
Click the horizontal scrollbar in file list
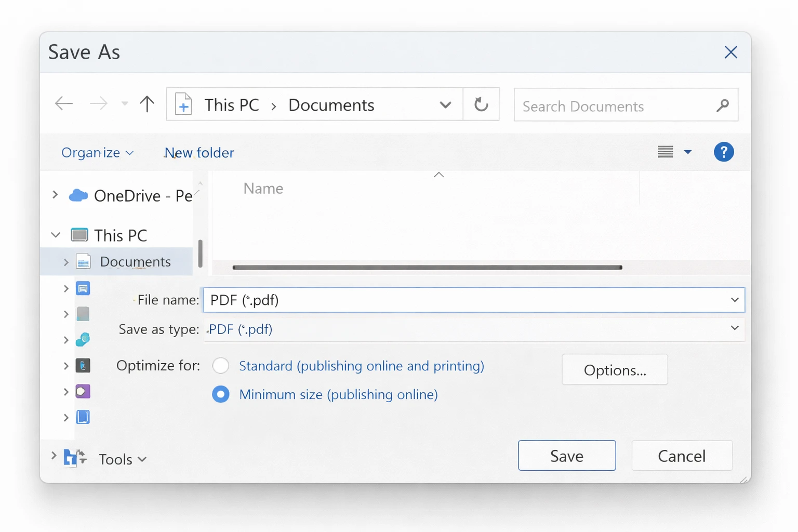[427, 268]
